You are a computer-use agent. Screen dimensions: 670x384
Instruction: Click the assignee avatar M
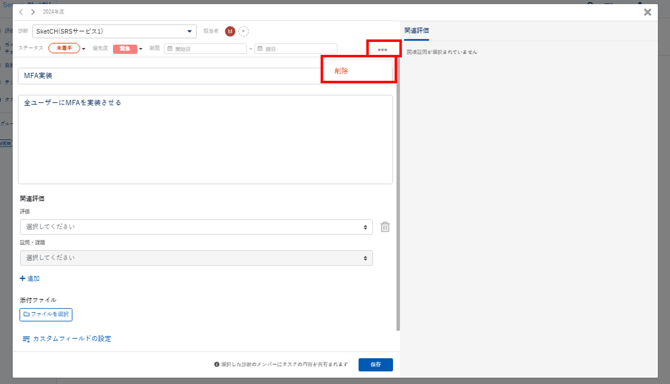(x=230, y=31)
